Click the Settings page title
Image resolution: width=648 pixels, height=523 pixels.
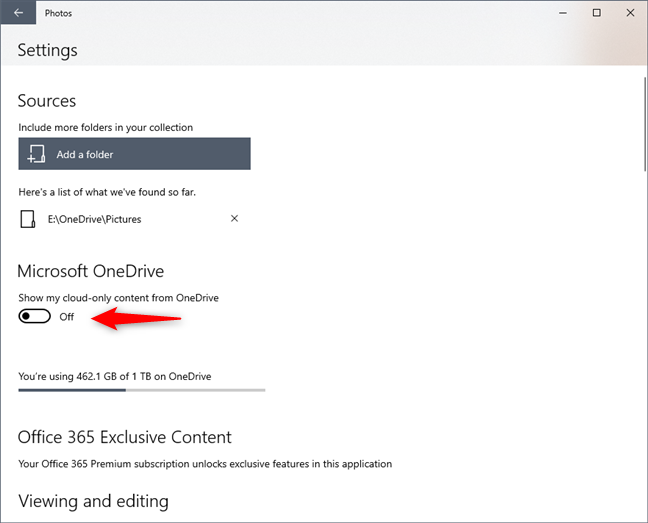(x=48, y=50)
